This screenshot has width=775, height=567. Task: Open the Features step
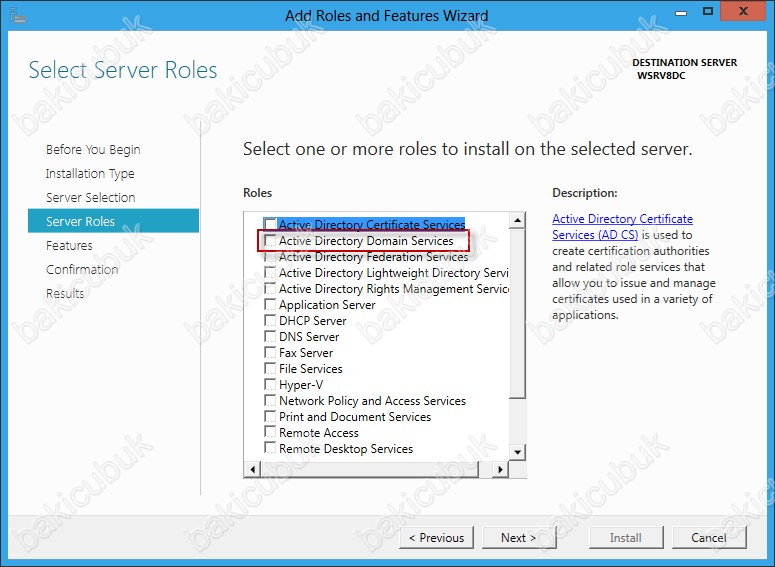69,245
